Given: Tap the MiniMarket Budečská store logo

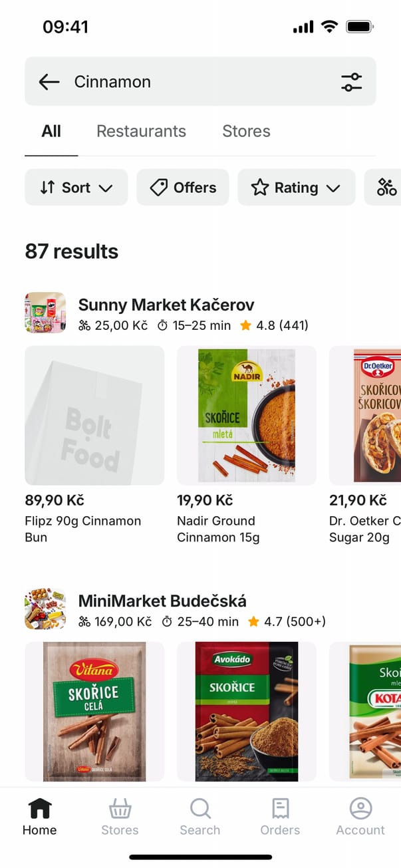Looking at the screenshot, I should coord(45,608).
